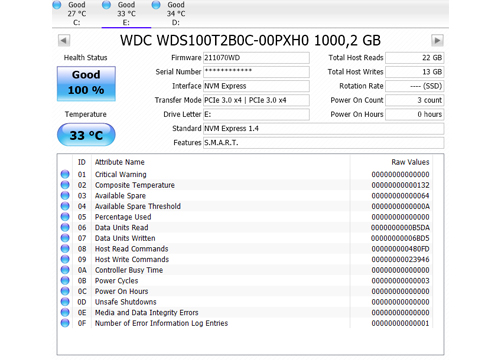The image size is (500, 360).
Task: Click Power On Count value 3 count
Action: tap(415, 100)
